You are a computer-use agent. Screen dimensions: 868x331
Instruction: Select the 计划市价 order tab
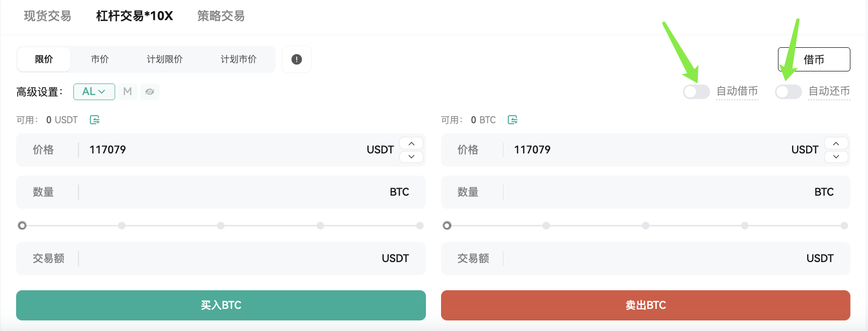coord(239,59)
